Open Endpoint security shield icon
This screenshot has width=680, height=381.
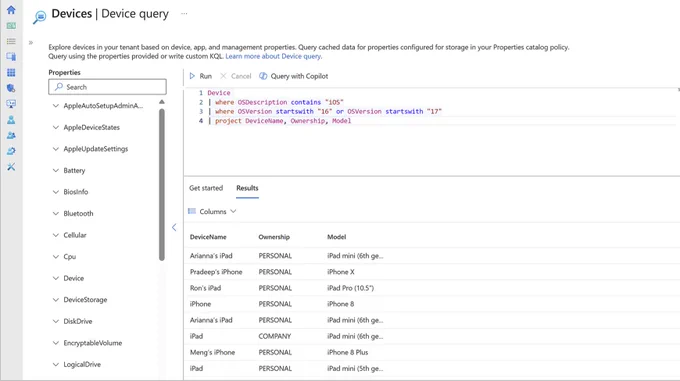point(11,88)
